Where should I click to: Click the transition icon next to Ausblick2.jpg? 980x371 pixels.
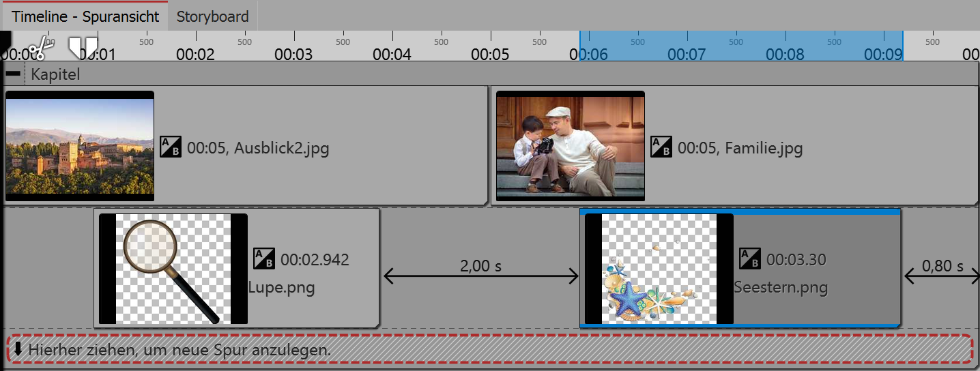pos(171,147)
